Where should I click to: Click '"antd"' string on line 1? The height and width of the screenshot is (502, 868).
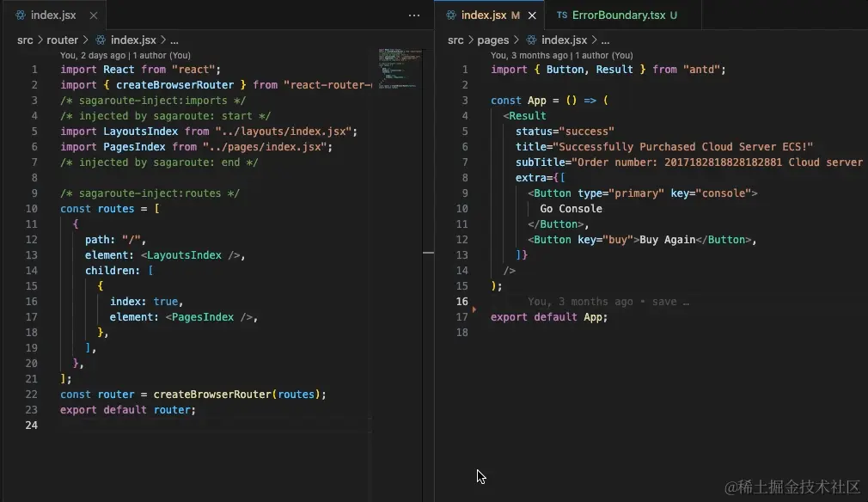[701, 69]
